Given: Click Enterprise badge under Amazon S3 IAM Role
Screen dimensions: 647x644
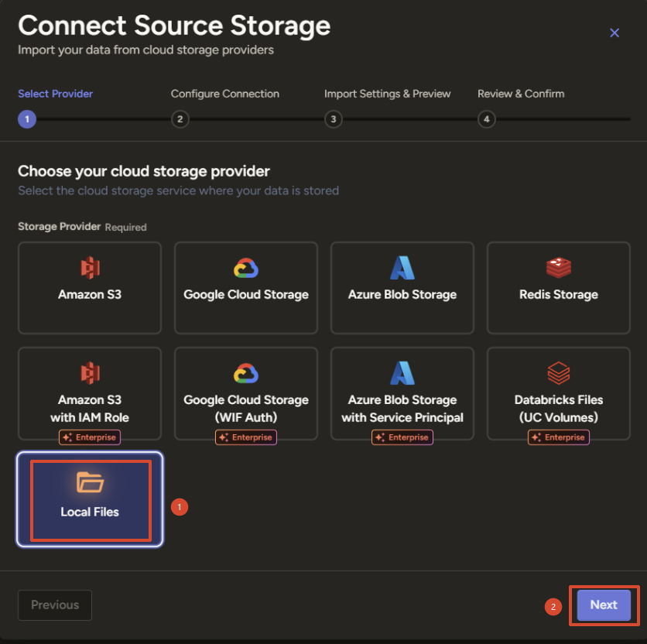Looking at the screenshot, I should tap(90, 437).
